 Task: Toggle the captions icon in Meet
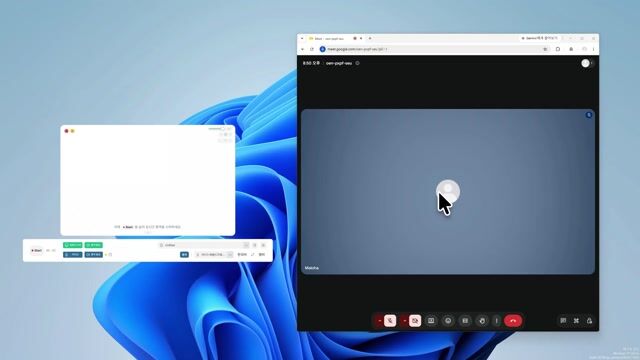pos(465,321)
